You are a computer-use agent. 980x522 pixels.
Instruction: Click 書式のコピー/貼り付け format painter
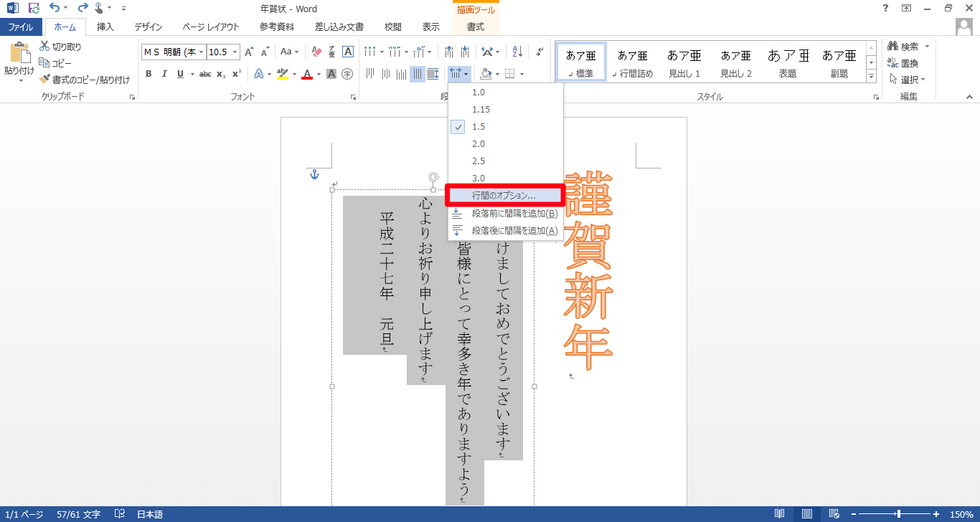coord(85,80)
